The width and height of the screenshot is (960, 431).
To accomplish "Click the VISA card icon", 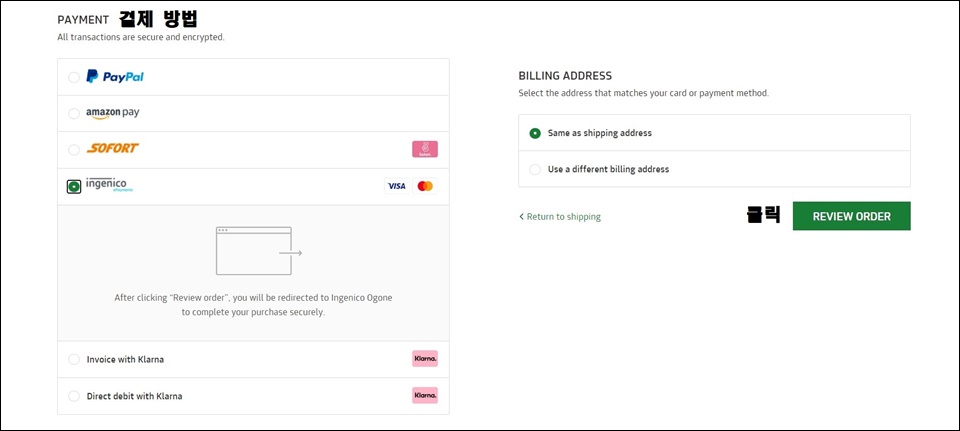I will [397, 186].
